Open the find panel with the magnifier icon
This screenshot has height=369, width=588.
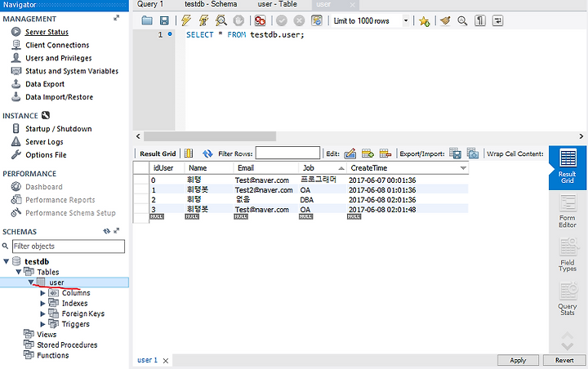[462, 20]
